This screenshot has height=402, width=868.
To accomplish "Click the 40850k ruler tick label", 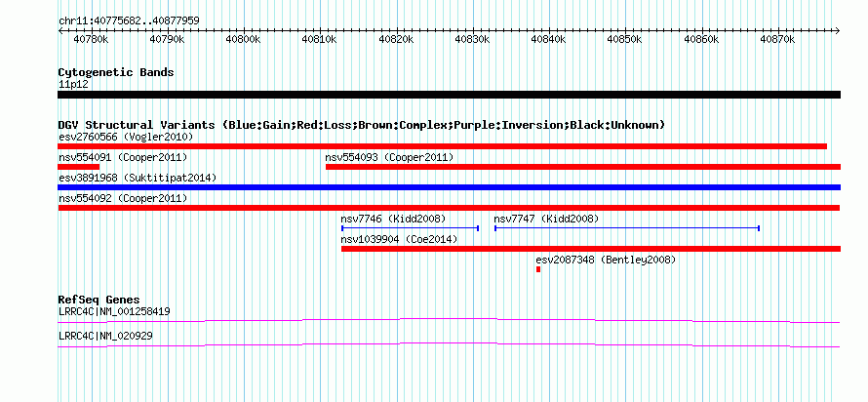I will [x=625, y=40].
